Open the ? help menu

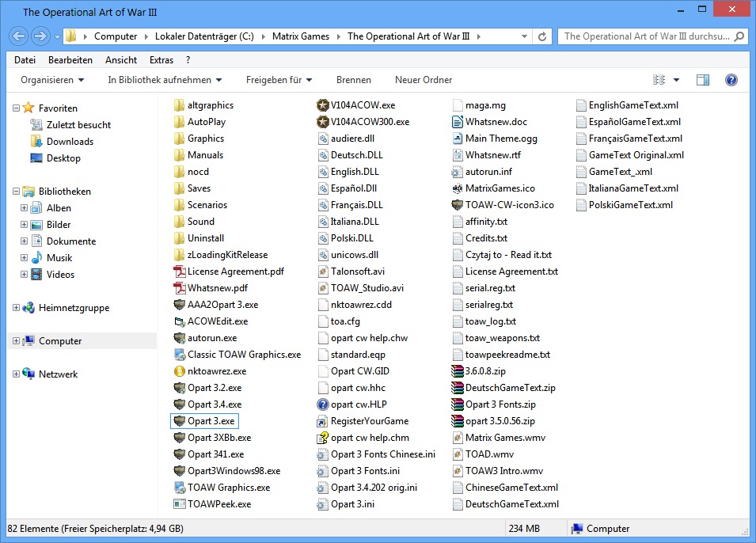(x=188, y=60)
